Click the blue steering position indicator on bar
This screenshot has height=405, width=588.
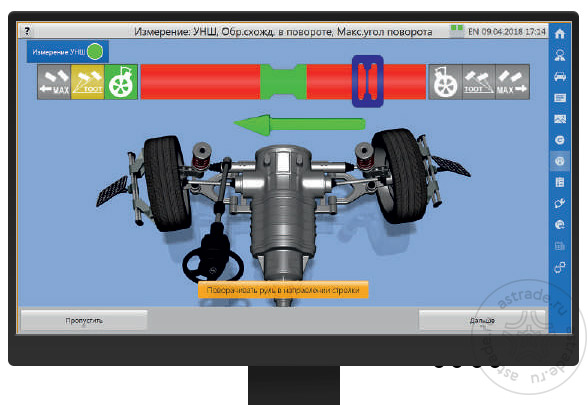pos(368,81)
